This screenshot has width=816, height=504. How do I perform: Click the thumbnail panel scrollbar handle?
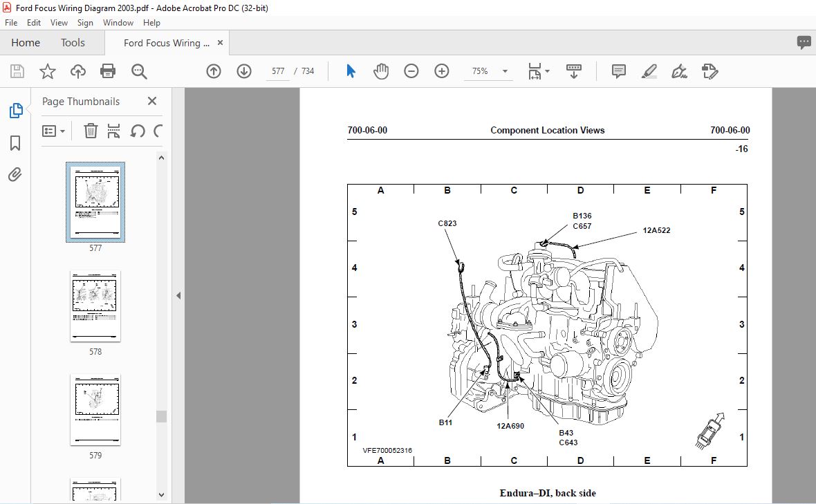161,416
